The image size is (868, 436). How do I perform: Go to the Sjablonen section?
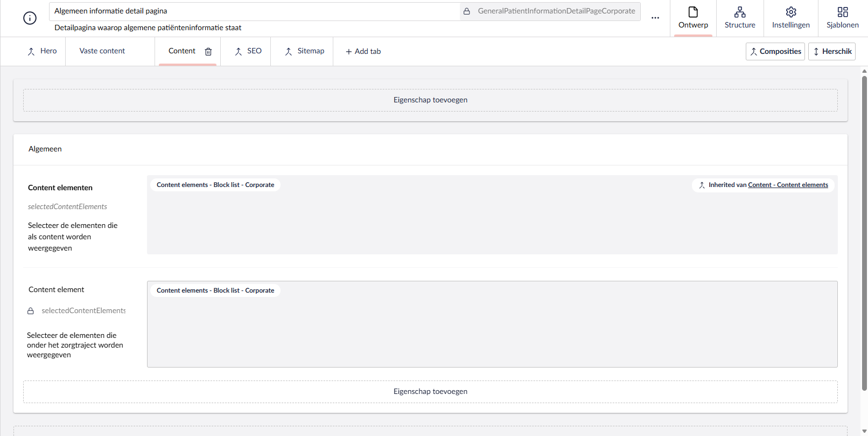coord(842,18)
